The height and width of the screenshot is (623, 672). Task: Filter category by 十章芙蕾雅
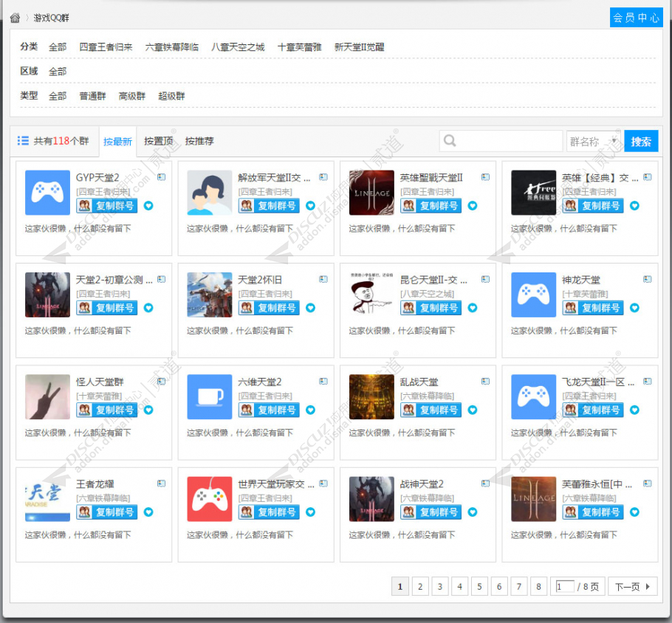click(x=300, y=47)
